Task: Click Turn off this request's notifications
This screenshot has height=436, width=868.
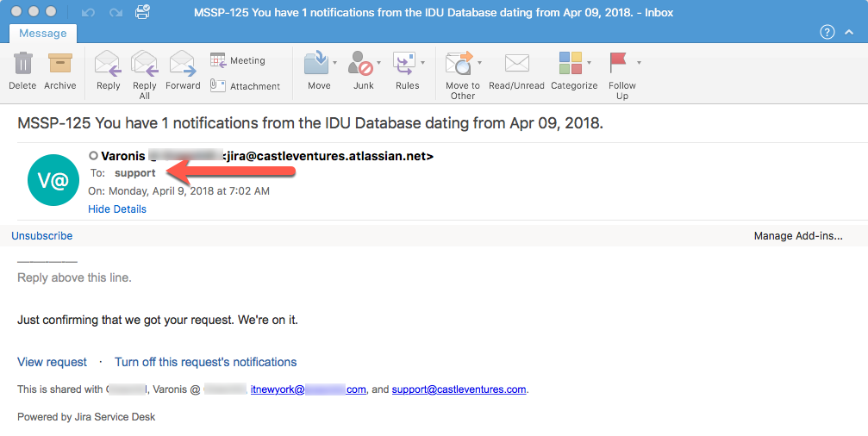Action: pyautogui.click(x=205, y=362)
